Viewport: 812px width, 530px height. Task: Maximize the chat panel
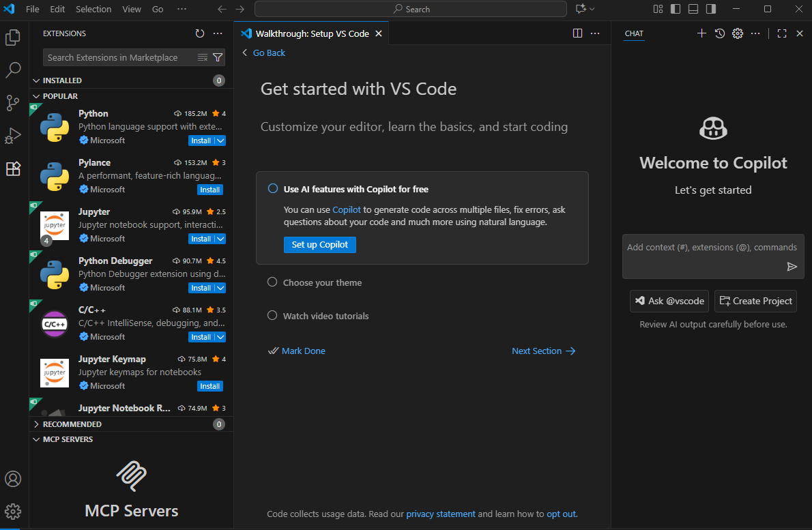(782, 33)
